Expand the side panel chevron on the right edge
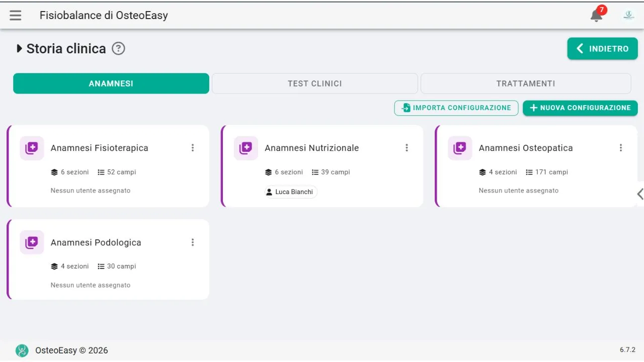This screenshot has height=362, width=644. click(640, 194)
